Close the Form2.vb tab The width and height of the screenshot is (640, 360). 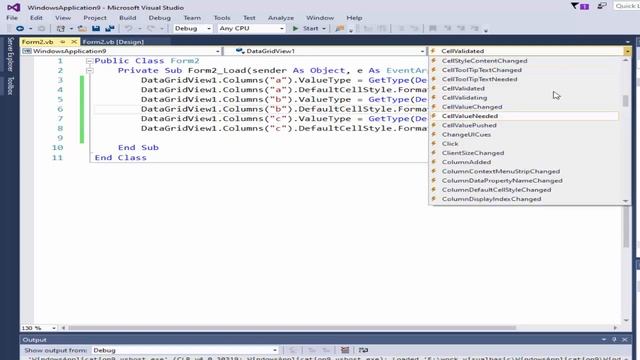click(x=74, y=42)
